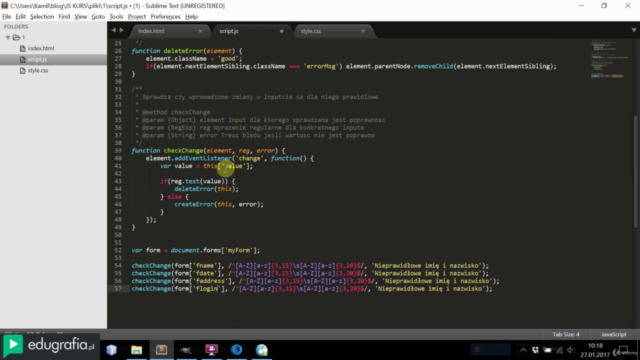Click line number 57 in gutter
Screen dimensions: 640x360
118,289
